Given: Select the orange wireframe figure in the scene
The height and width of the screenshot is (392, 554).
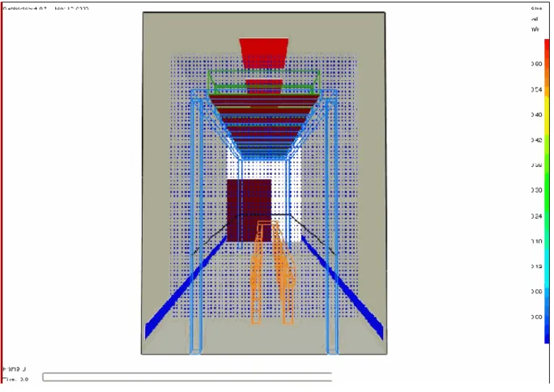Looking at the screenshot, I should click(x=273, y=272).
